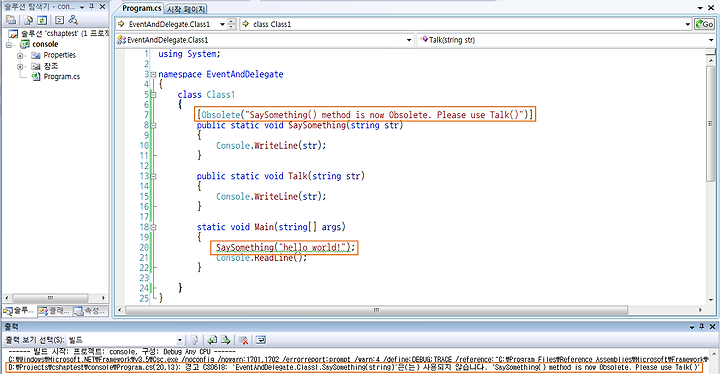Open the 출력 보기 선택 dropdown

pyautogui.click(x=179, y=340)
